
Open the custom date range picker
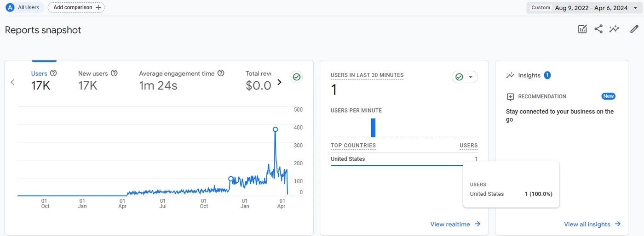coord(583,8)
